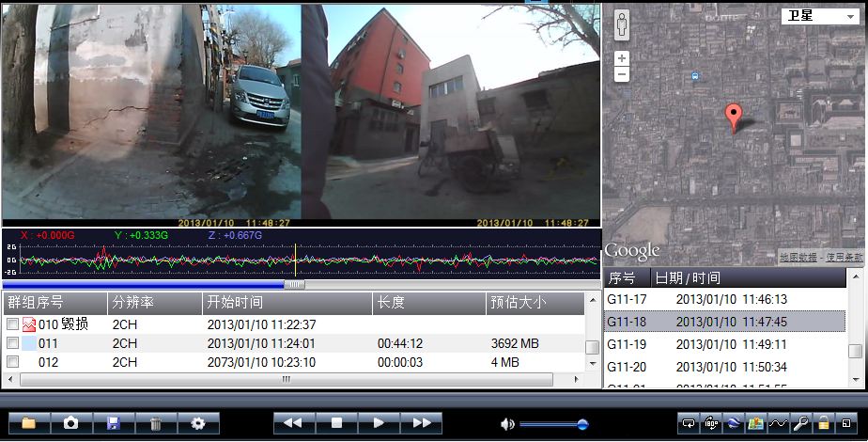Tick the checkbox for group 012
The image size is (868, 442).
12,362
